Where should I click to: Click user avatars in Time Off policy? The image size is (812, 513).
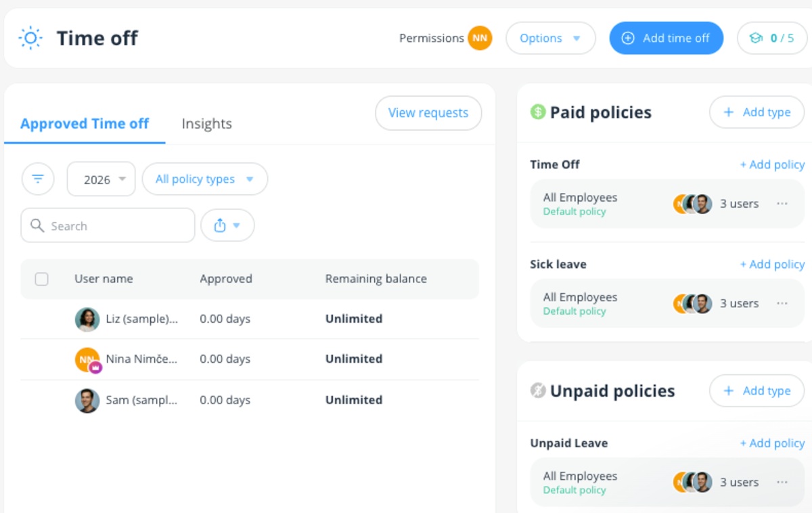693,204
